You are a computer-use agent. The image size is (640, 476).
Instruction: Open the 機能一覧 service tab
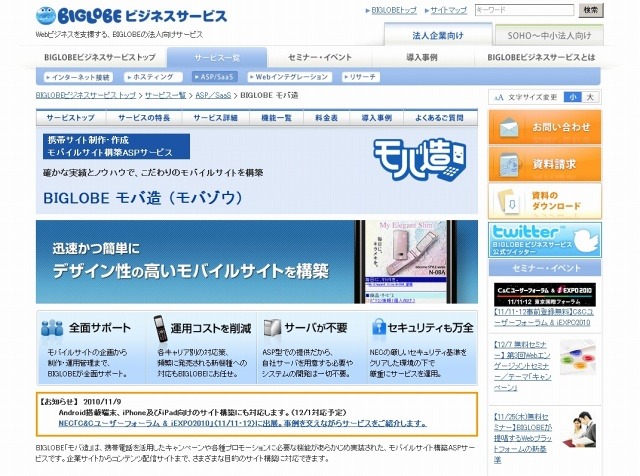click(x=276, y=118)
